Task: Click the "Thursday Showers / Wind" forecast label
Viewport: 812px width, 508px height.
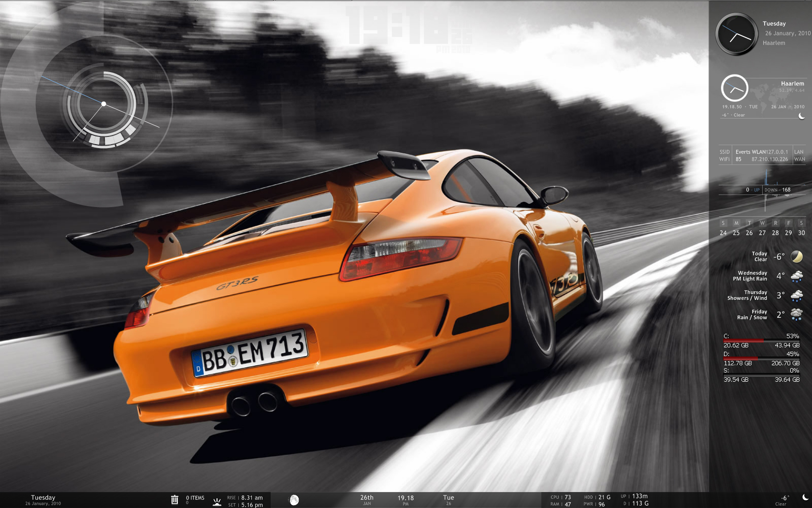Action: [x=747, y=295]
